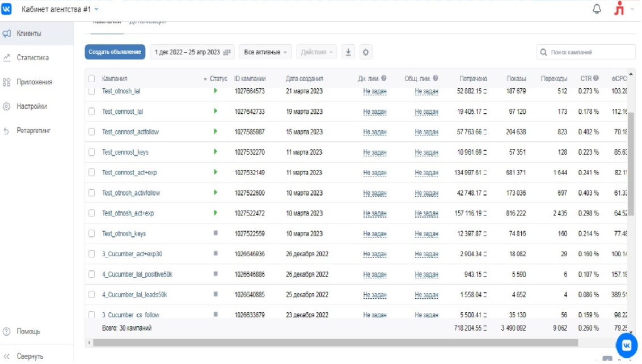Check the Test_cennost_actfollow row checkbox
The width and height of the screenshot is (642, 364).
click(92, 132)
